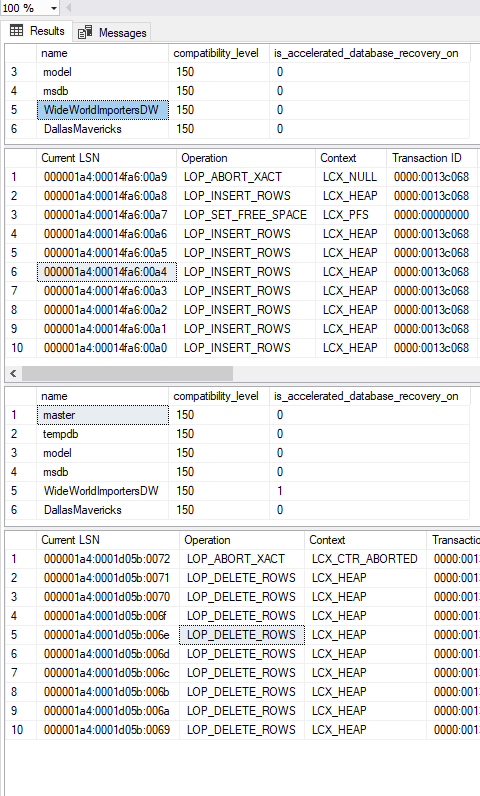Select LSN cell 000001a4:0001d05b:0069
This screenshot has height=796, width=480.
pyautogui.click(x=108, y=729)
